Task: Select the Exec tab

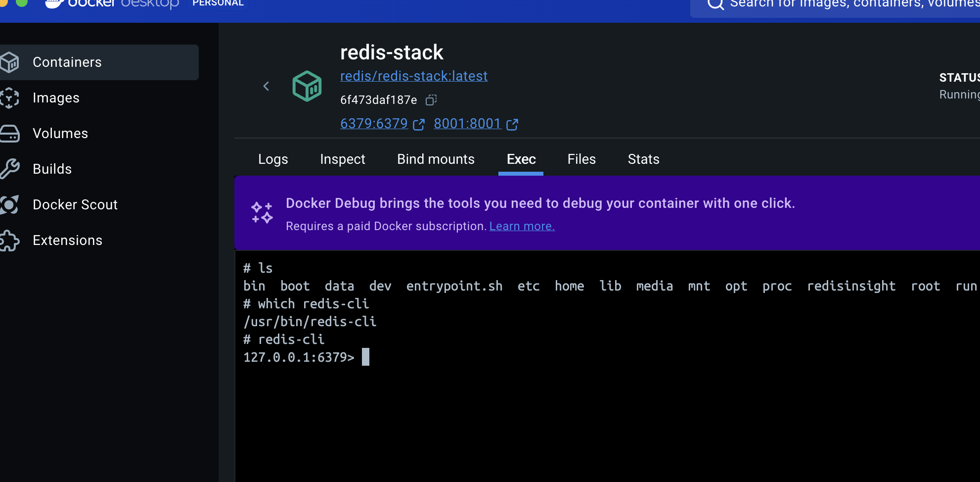Action: [x=521, y=159]
